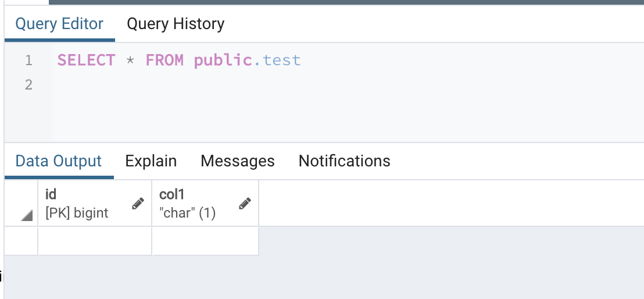Click the word public in the query
Screen dimensions: 644x299
(223, 60)
